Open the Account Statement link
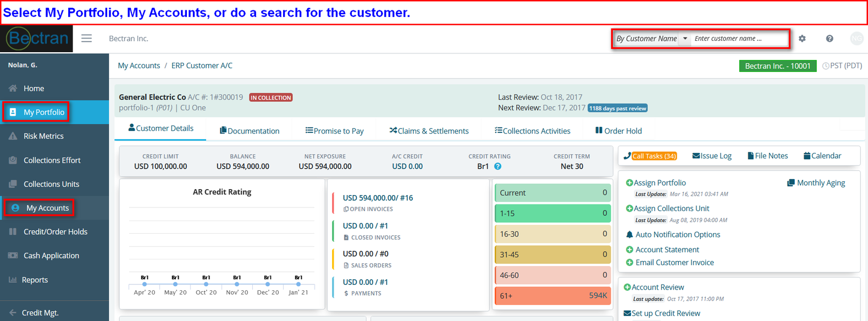The width and height of the screenshot is (868, 321). click(667, 250)
